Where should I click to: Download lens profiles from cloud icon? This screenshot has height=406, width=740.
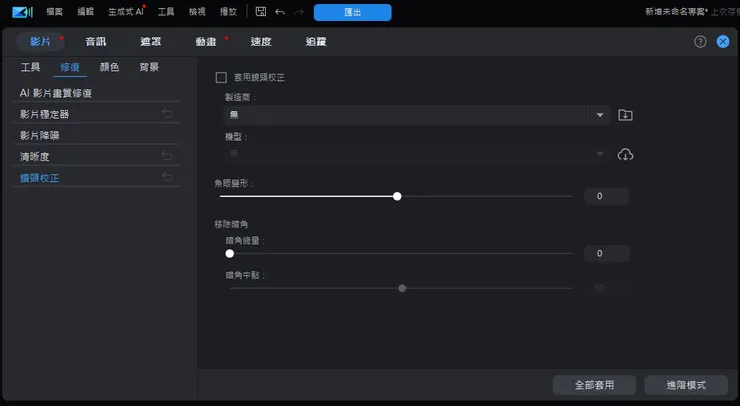625,155
